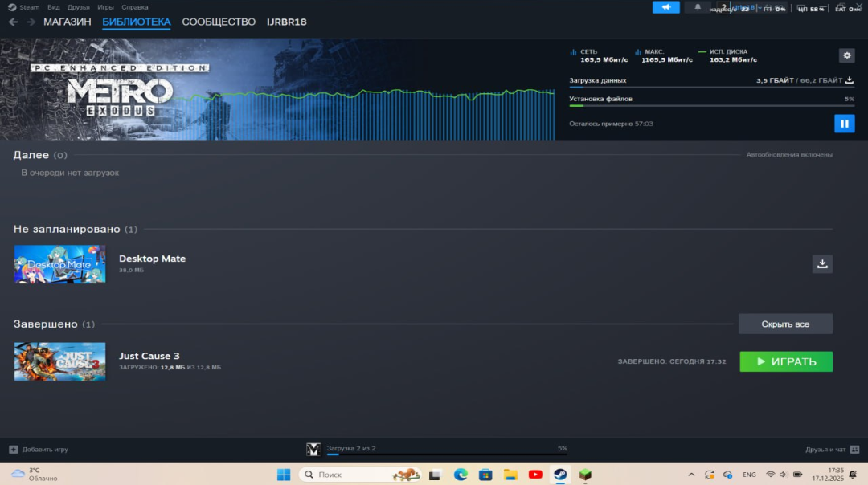
Task: Click the Just Cause 3 thumbnail
Action: [x=59, y=361]
